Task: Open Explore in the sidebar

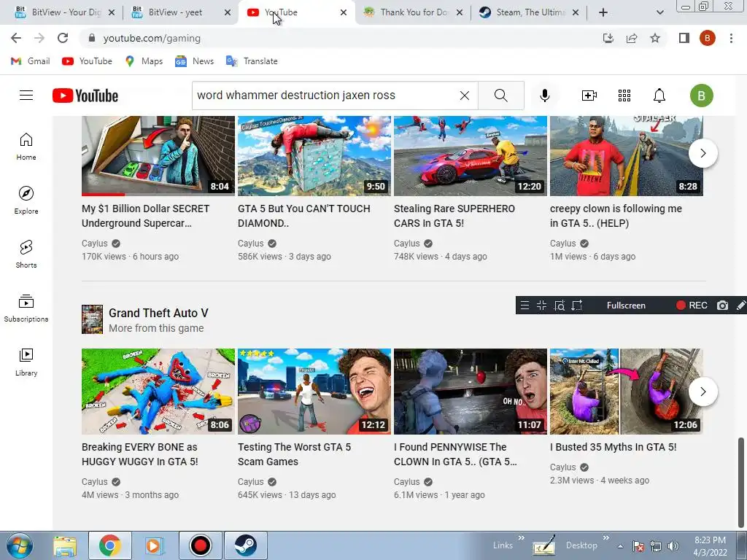Action: coord(26,201)
